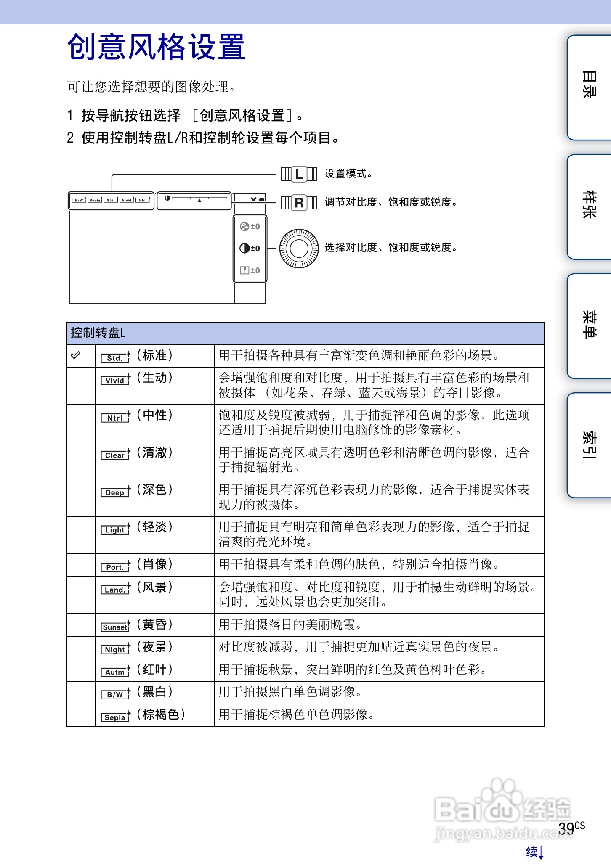
Task: Click the page title 创意风格设置
Action: (x=156, y=46)
